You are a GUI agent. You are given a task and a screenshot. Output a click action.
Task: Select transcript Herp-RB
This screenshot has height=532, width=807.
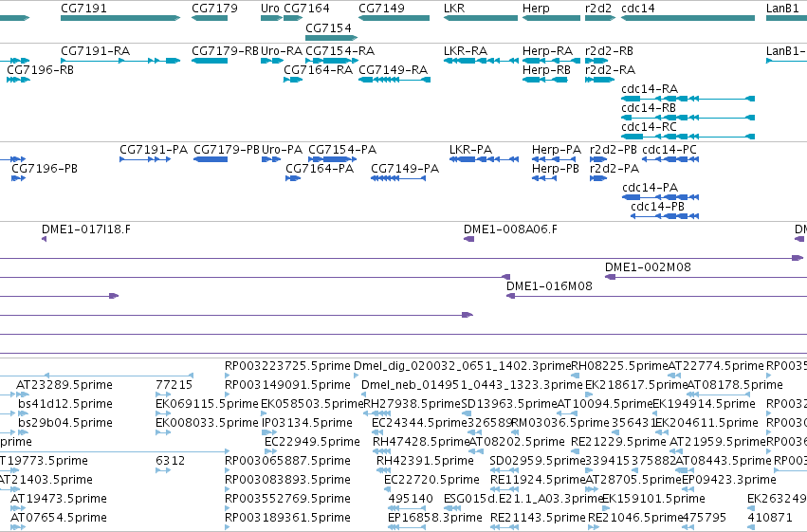(546, 70)
